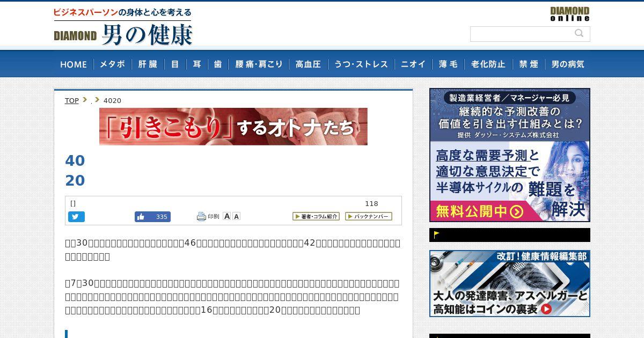The image size is (644, 338).
Task: Open the ニオイ menu item
Action: pos(413,64)
